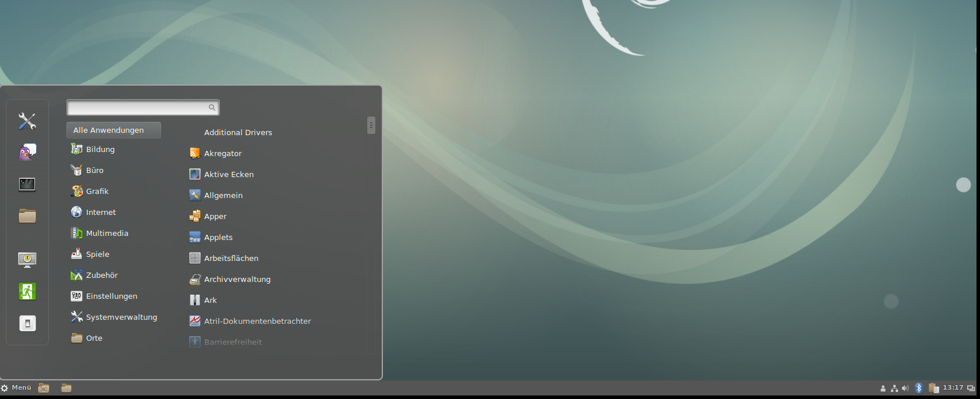Select the Einstellungen category

111,296
